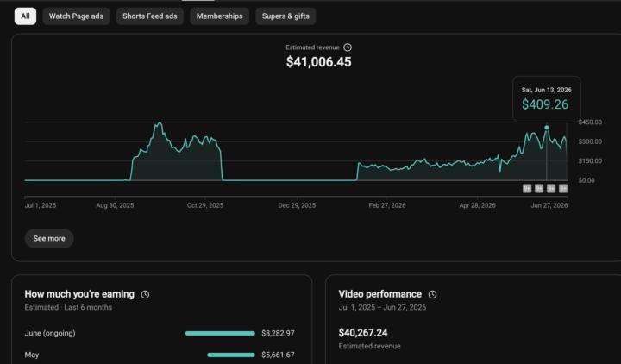Click the $300.00 y-axis label

click(x=590, y=141)
